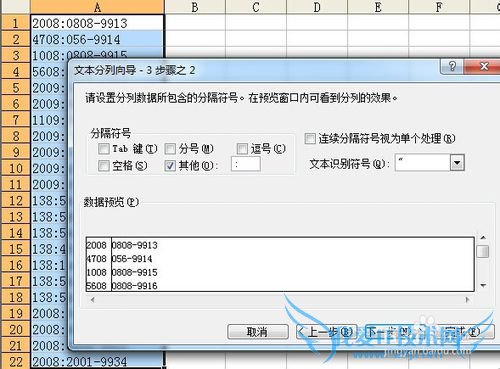
Task: Select row 10 header
Action: pos(15,168)
